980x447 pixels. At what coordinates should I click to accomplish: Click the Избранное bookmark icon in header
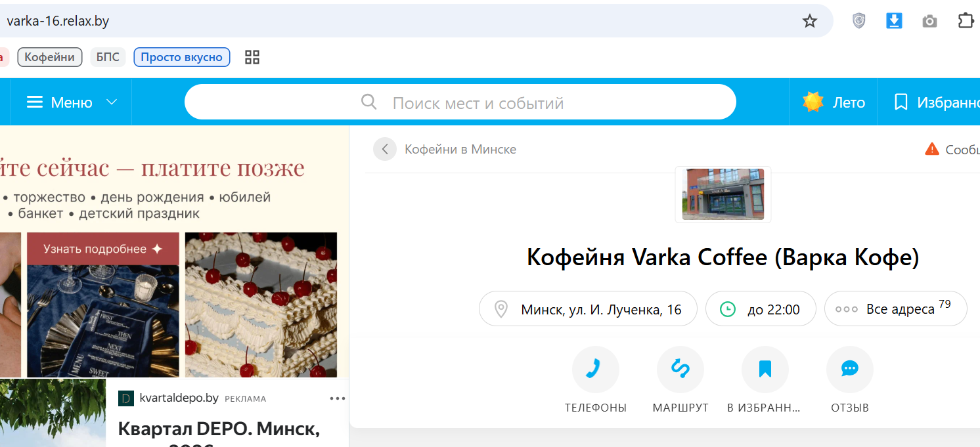point(901,102)
